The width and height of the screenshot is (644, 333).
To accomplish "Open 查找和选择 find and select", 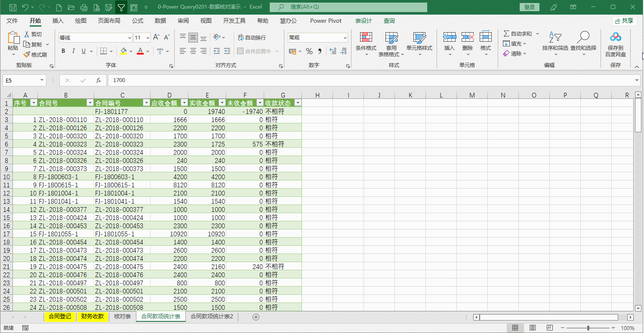I will (583, 44).
